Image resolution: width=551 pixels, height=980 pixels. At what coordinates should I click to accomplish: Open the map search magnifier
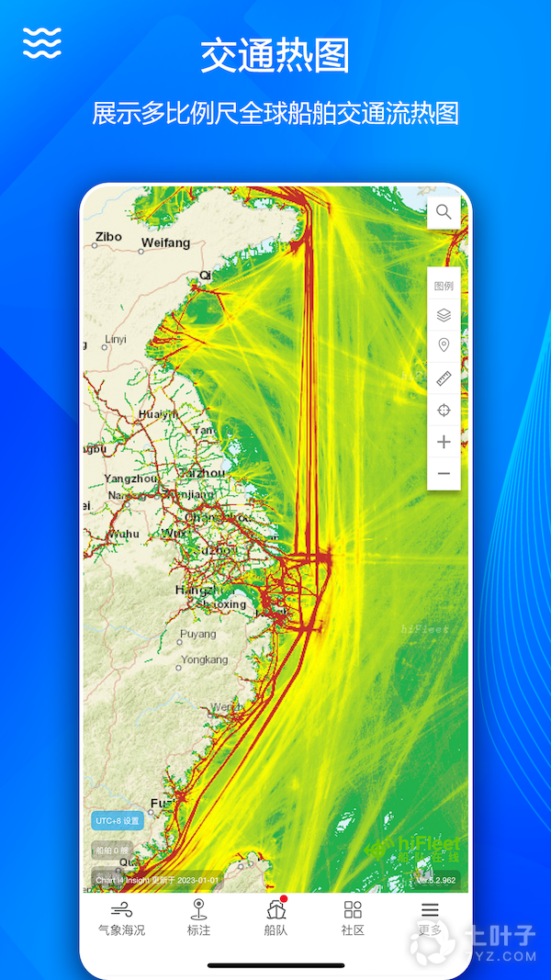tap(444, 212)
